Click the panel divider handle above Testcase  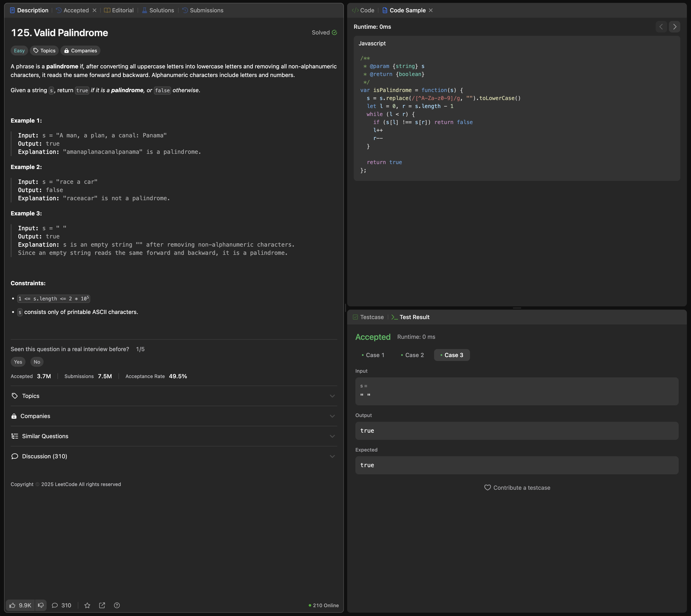click(517, 308)
